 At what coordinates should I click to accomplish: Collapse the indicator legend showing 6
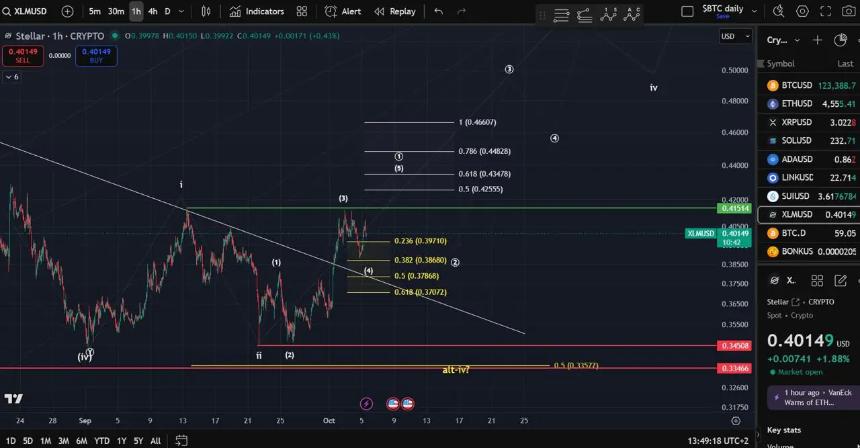point(10,76)
